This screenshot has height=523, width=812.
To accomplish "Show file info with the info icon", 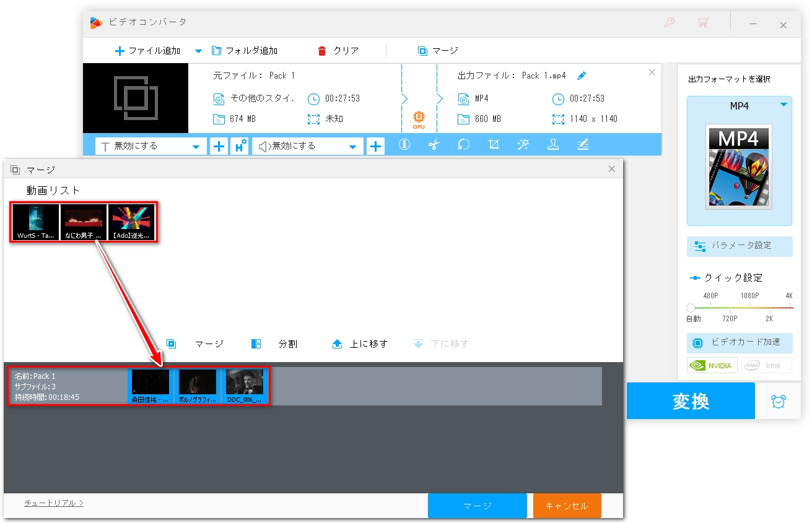I will (x=404, y=144).
